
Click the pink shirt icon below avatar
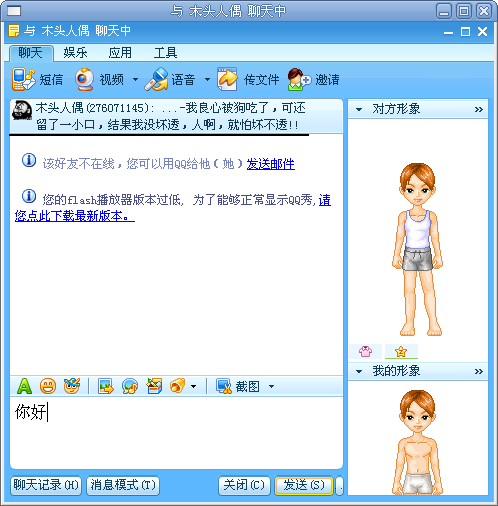(365, 351)
